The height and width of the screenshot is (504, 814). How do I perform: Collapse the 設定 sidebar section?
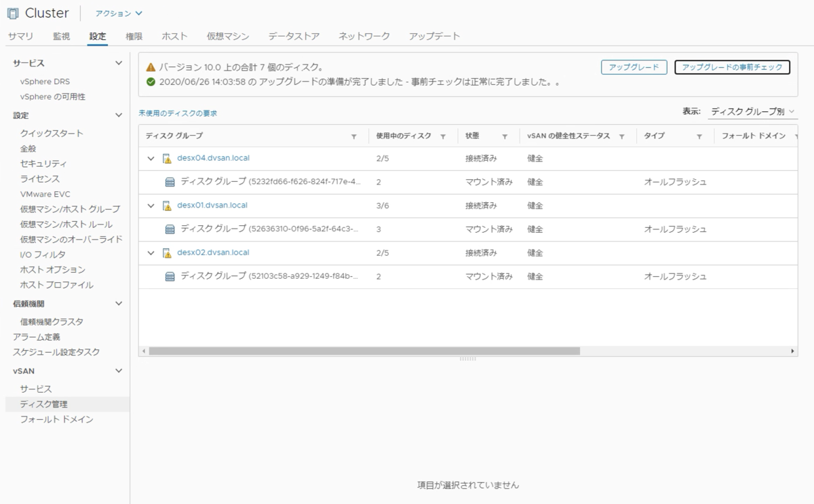[x=119, y=115]
